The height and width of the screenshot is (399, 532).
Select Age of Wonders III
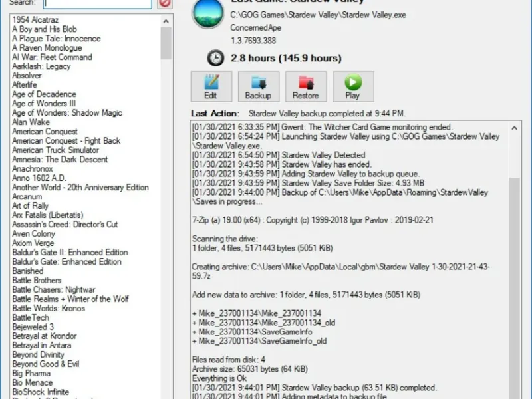pos(44,104)
